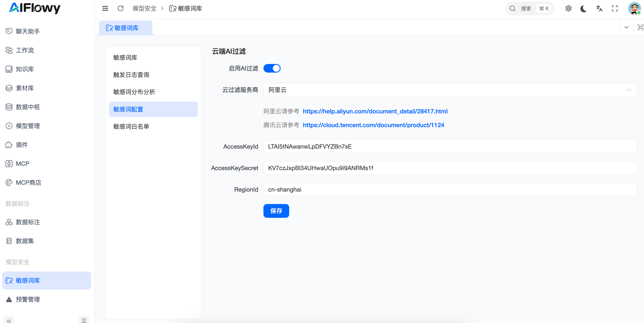Click the 保存 button
The height and width of the screenshot is (323, 644).
[x=276, y=211]
